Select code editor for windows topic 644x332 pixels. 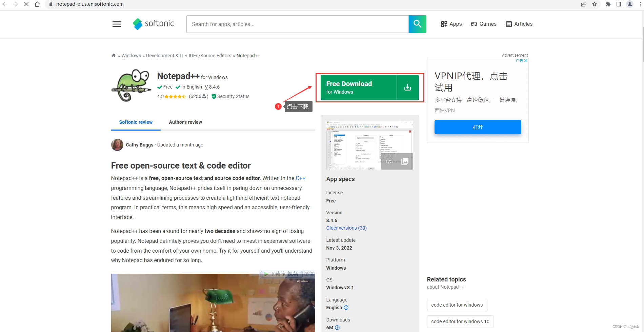pos(457,305)
